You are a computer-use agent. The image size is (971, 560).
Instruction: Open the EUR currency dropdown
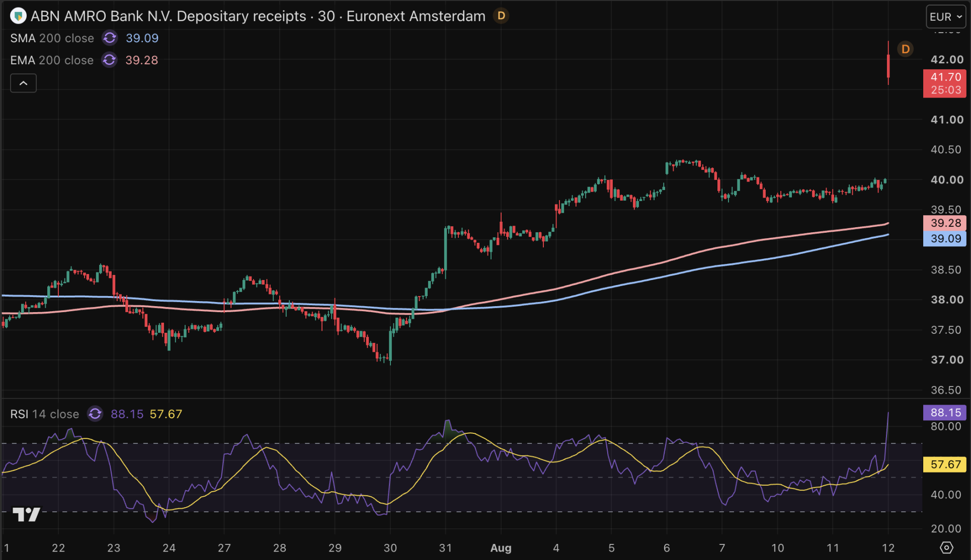point(946,17)
